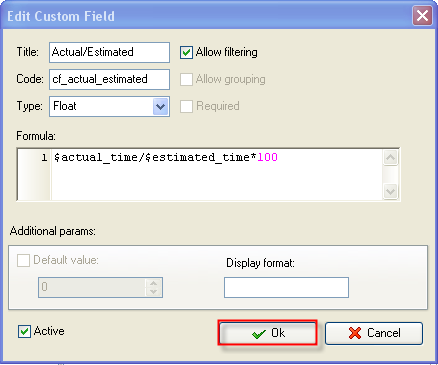Click the Code input field cf_actual_estimated
The height and width of the screenshot is (365, 438).
(x=109, y=79)
